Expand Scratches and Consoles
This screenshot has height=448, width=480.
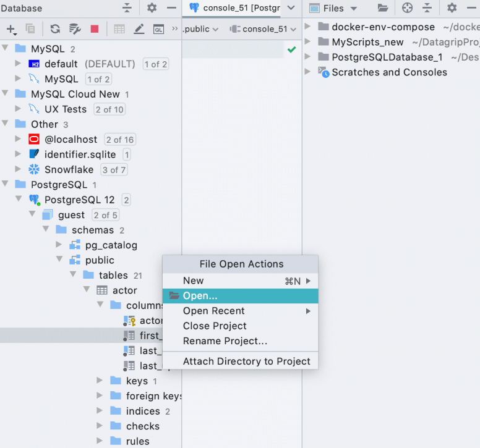point(307,72)
